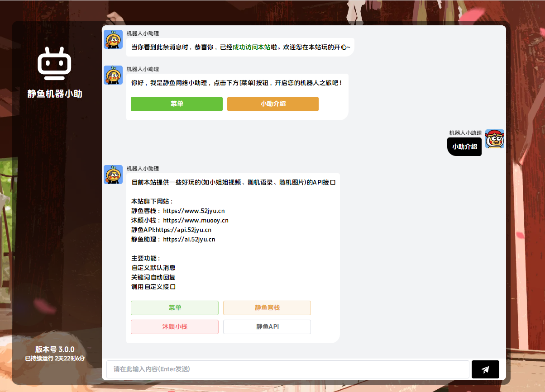Click the bot avatar beside the welcome message
This screenshot has height=392, width=545.
pyautogui.click(x=113, y=39)
